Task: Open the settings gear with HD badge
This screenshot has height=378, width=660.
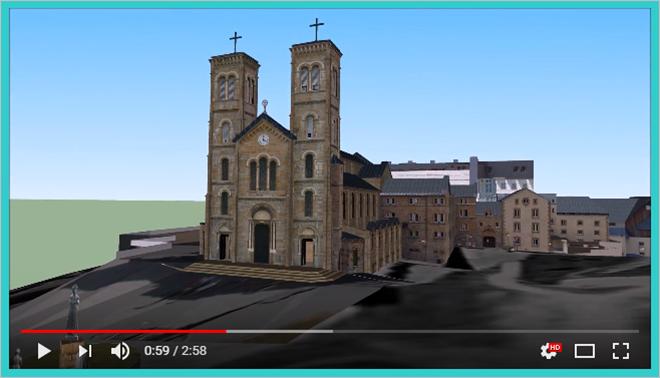Action: tap(550, 351)
